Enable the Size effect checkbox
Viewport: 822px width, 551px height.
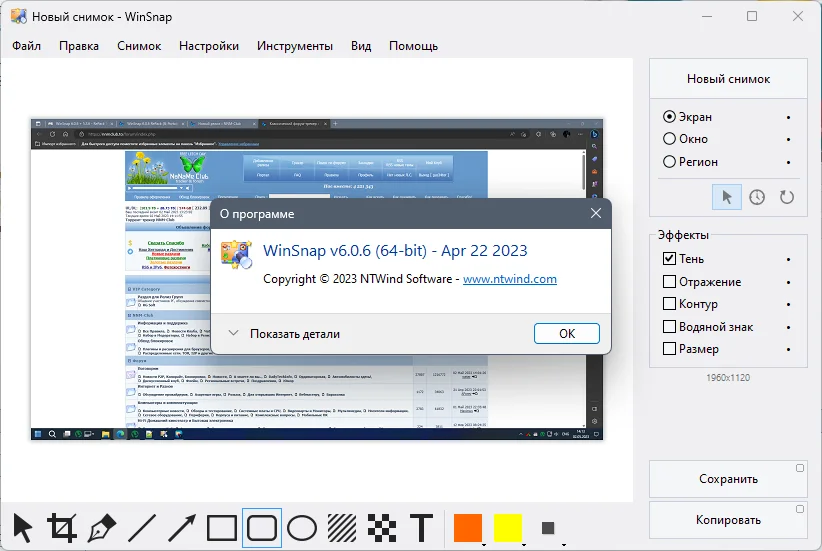[x=669, y=349]
